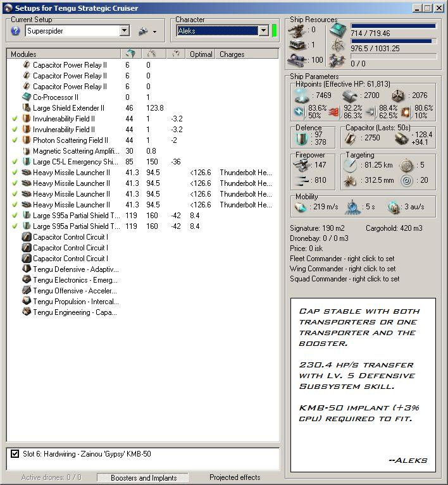Click the powergrid icon beside 976.5 / 1031.25

click(337, 46)
